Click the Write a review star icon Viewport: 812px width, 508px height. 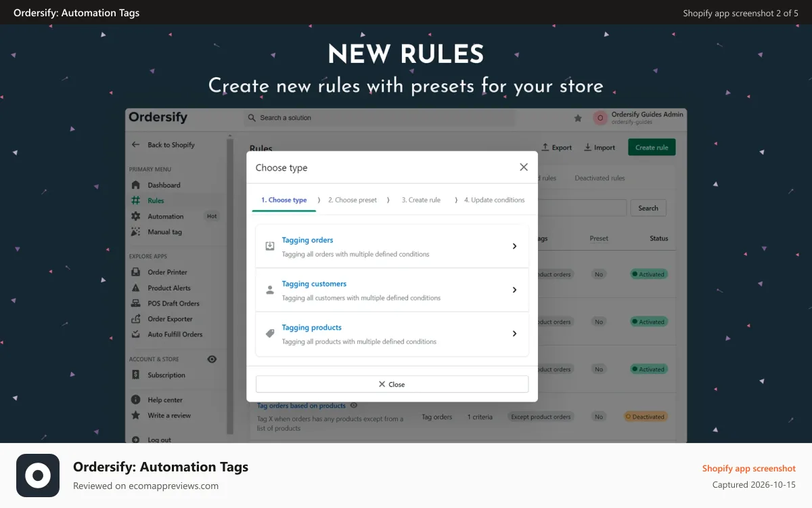(x=135, y=415)
